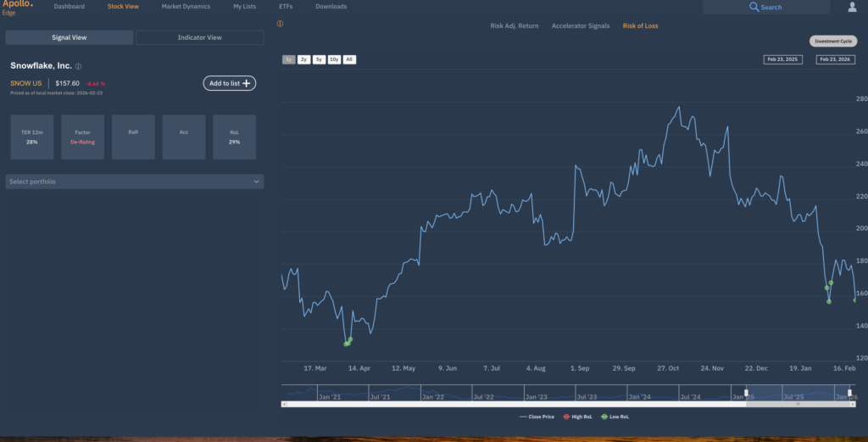Click the orange chart info icon
Viewport: 868px width, 442px height.
280,25
